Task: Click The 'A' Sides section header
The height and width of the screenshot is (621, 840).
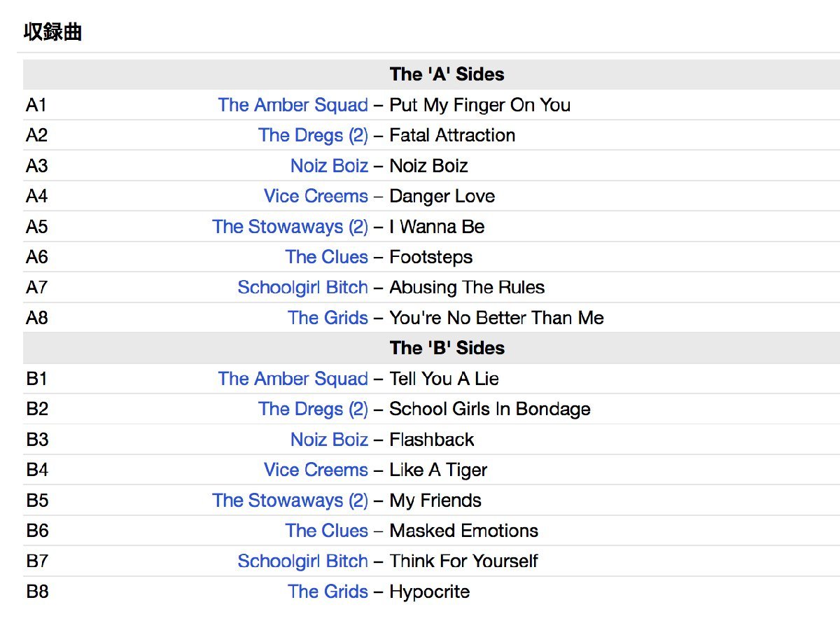Action: pyautogui.click(x=447, y=74)
